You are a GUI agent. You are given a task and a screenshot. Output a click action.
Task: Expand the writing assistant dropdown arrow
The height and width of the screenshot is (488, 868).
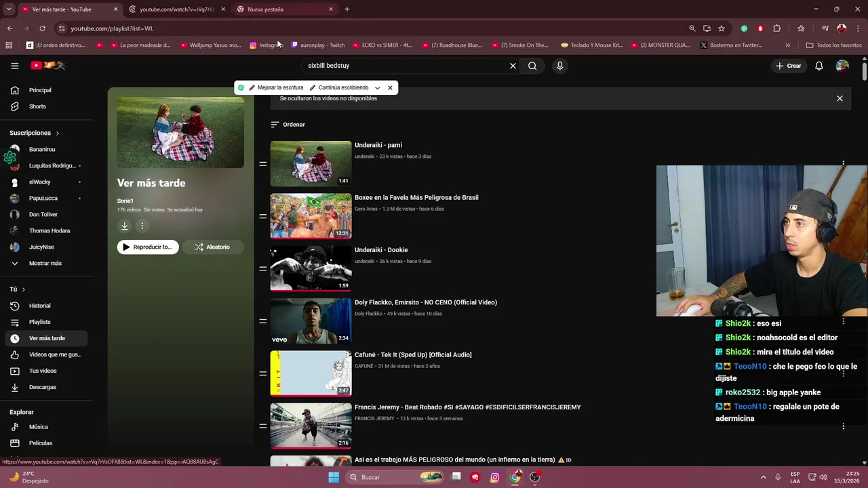pyautogui.click(x=378, y=87)
